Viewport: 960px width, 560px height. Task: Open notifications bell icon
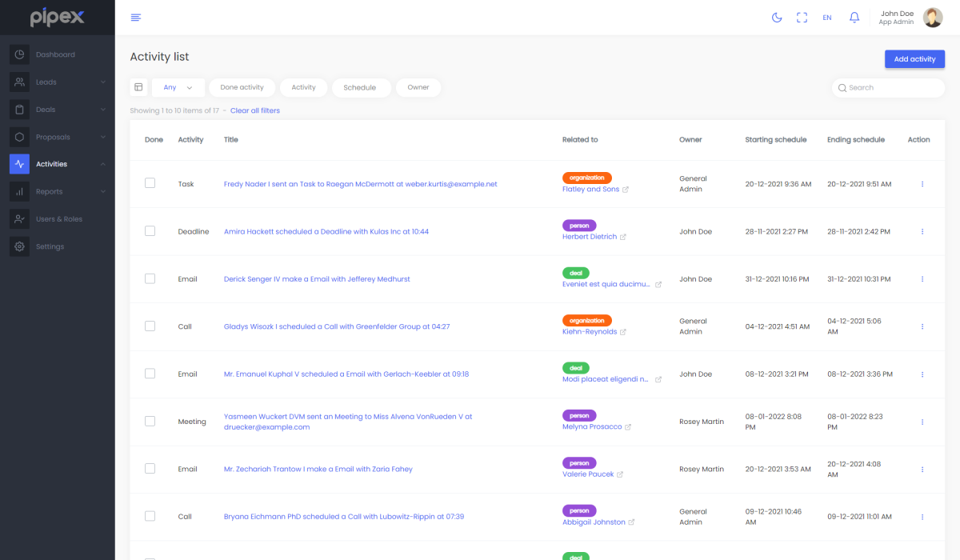pos(854,18)
